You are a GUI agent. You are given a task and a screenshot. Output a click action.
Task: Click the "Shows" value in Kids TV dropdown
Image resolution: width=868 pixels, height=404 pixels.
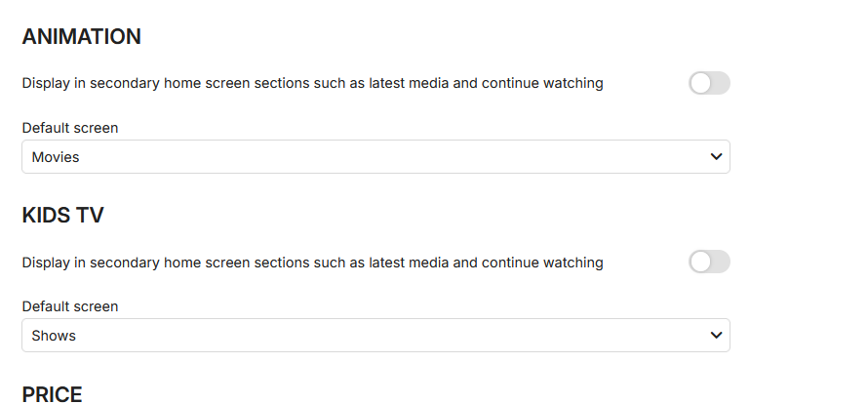[x=54, y=336]
